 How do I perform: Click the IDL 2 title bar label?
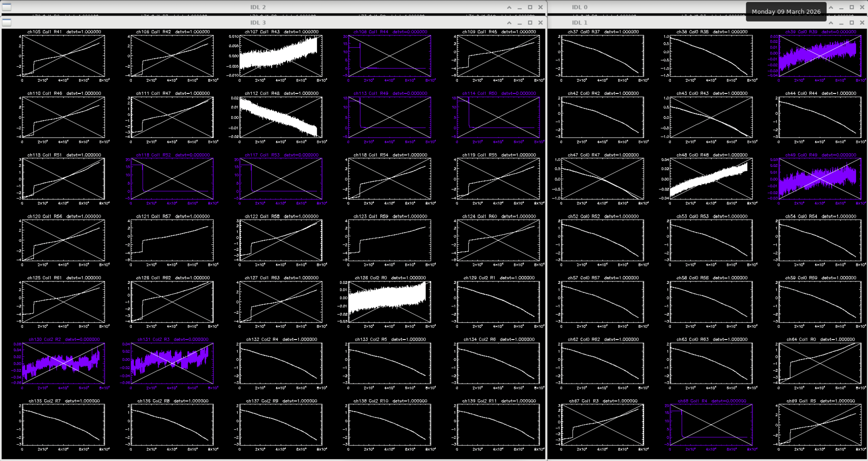pos(258,7)
